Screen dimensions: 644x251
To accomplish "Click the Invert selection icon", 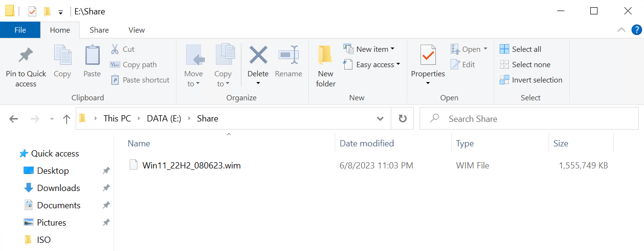I will tap(504, 80).
